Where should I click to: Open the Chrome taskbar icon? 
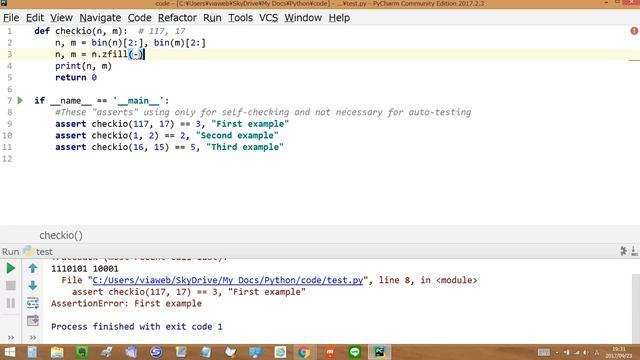(x=304, y=352)
